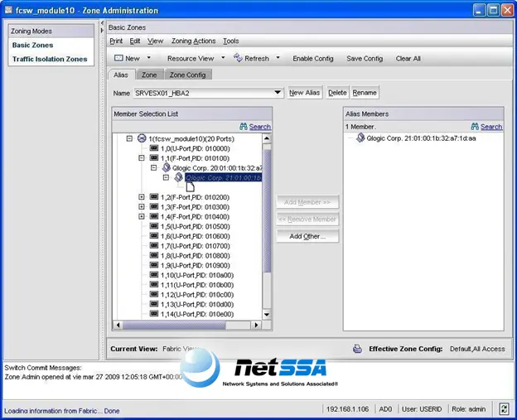This screenshot has width=517, height=420.
Task: Click the port icon for 1,11 U-Port
Action: coord(154,284)
